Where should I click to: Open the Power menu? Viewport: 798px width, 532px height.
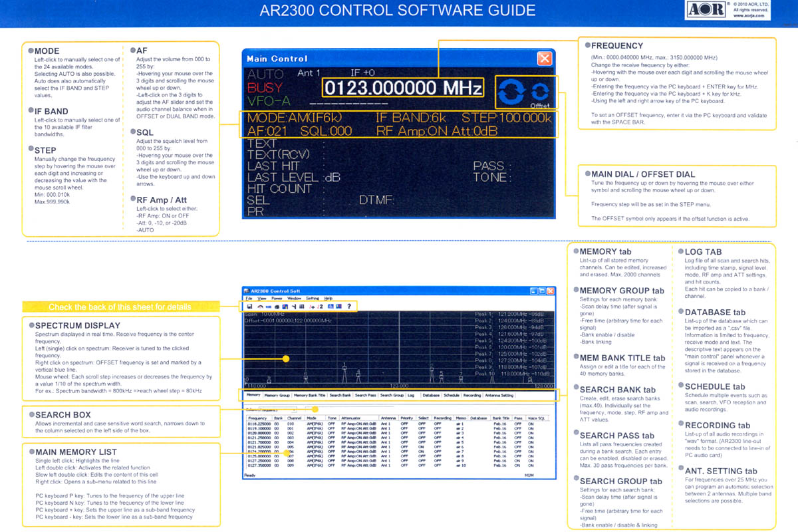coord(278,299)
